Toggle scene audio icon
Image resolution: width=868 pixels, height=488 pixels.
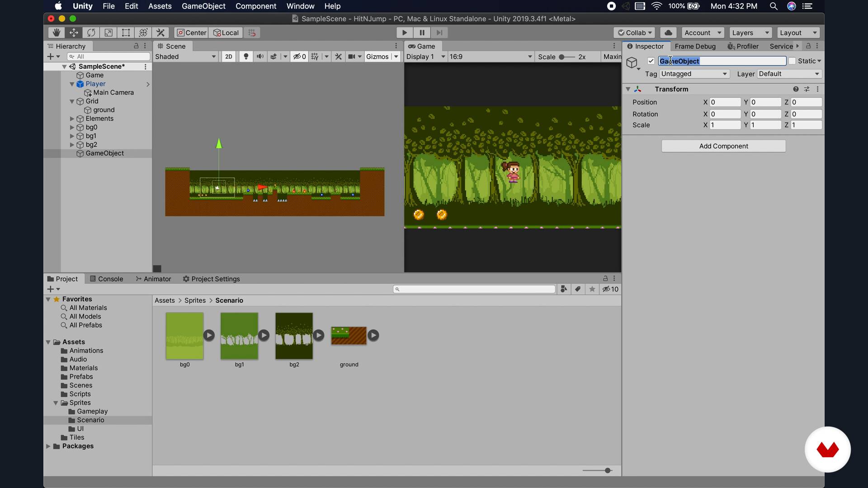tap(260, 56)
